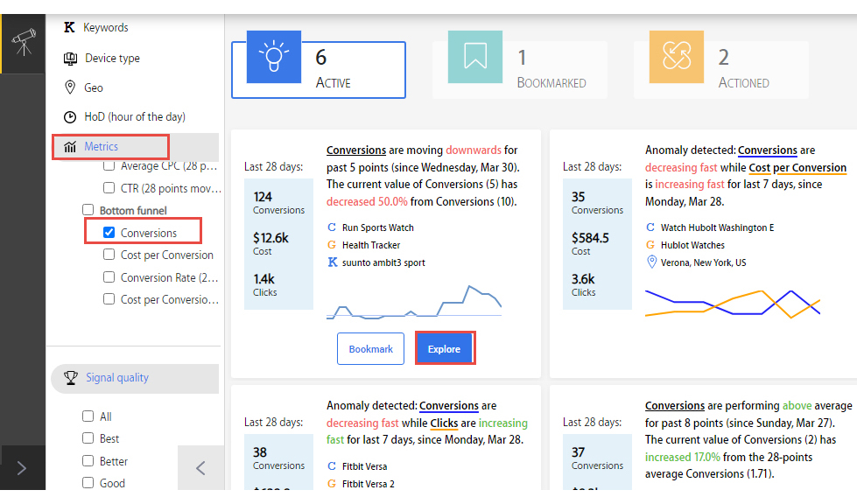Enable the CTR (28 points mov... checkbox
Viewport: 857px width, 504px height.
point(109,188)
